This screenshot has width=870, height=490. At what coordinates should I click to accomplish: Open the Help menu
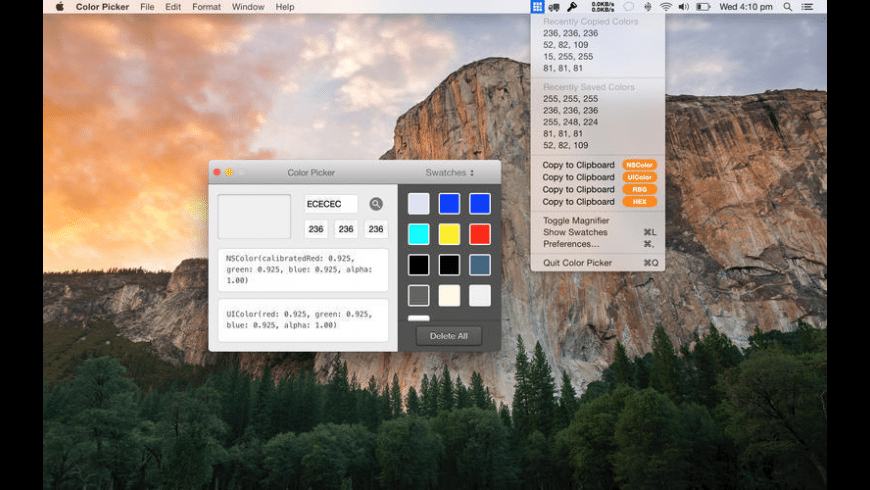click(x=285, y=7)
